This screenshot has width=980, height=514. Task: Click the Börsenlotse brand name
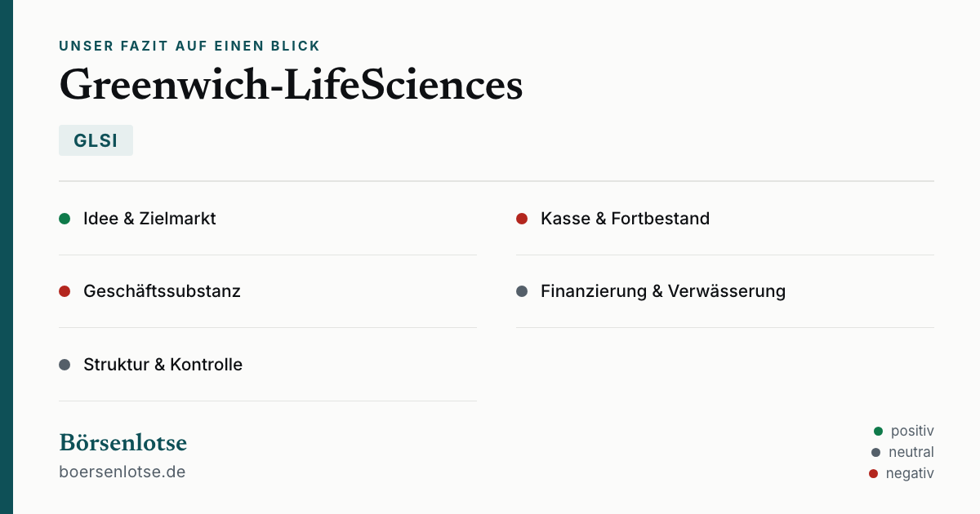click(x=122, y=443)
